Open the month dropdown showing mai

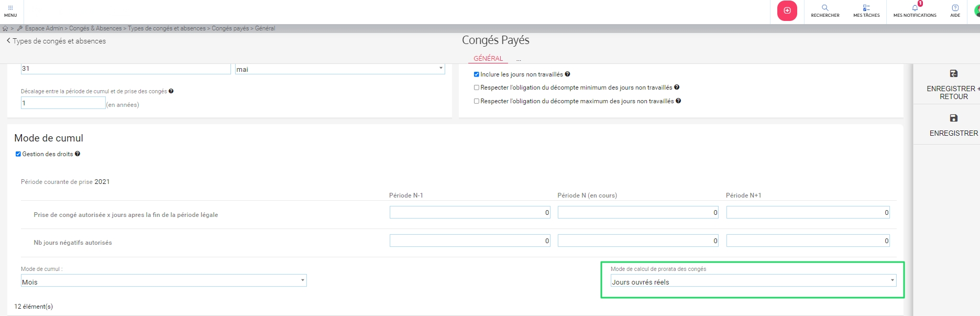(x=339, y=69)
